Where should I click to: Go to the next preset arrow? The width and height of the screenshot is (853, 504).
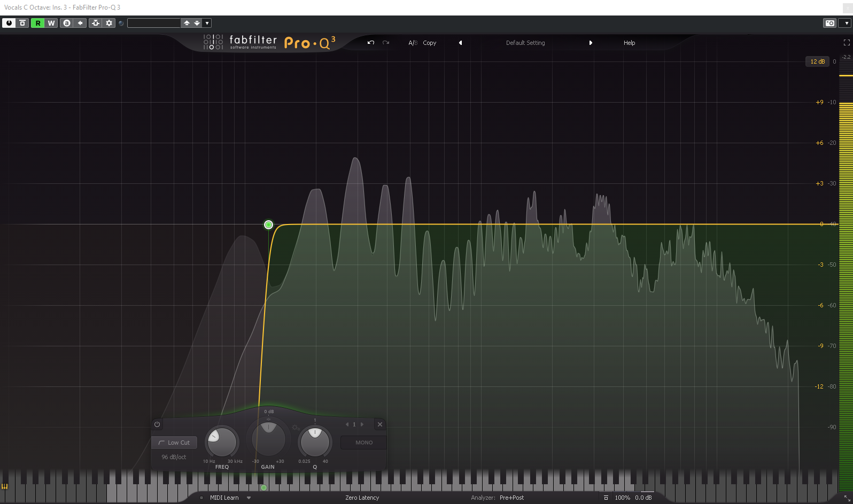[591, 43]
